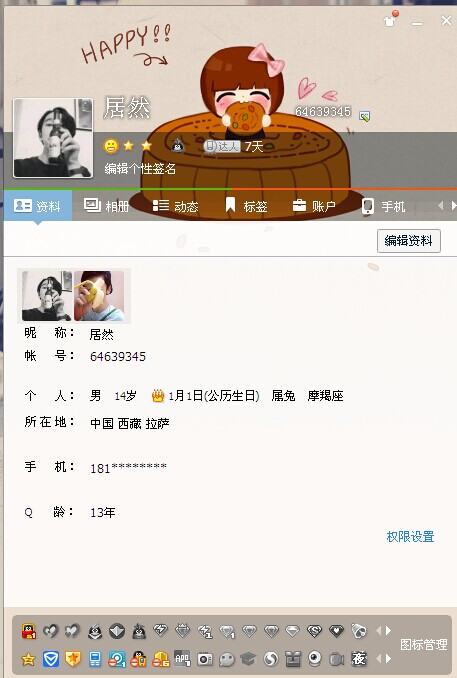
Task: Click the edit remark icon beside 64639345
Action: click(364, 116)
